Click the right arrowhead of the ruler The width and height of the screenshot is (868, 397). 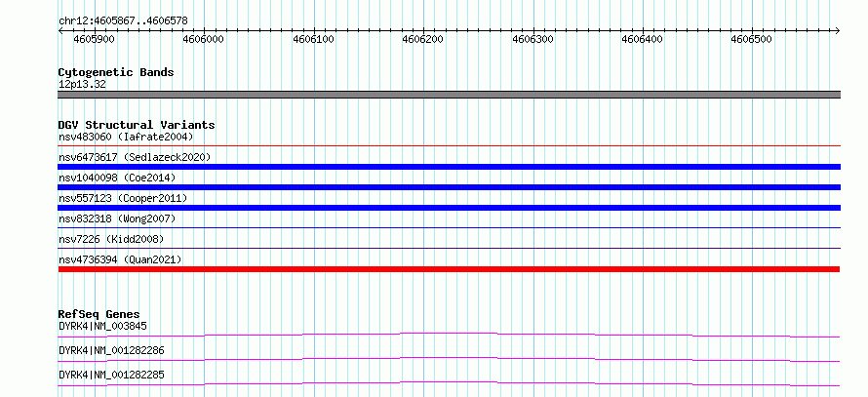tap(838, 30)
